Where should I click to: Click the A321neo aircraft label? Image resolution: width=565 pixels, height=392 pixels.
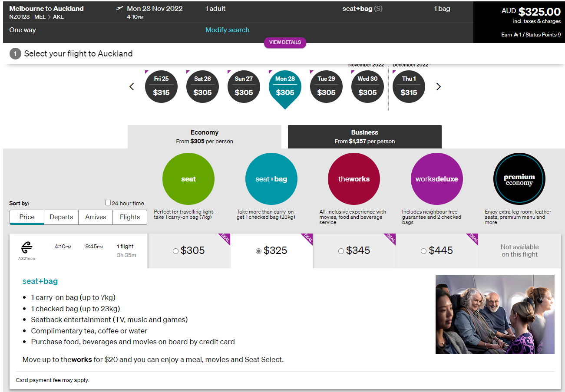tap(26, 259)
